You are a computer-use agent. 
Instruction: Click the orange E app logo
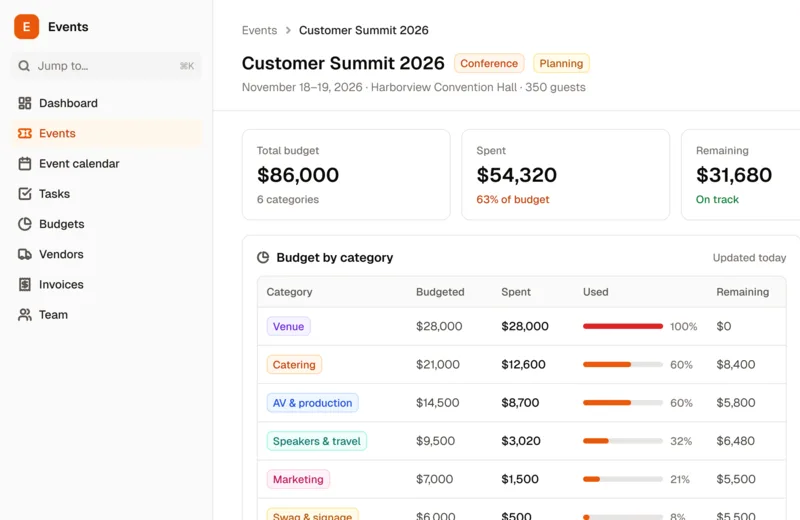click(27, 27)
